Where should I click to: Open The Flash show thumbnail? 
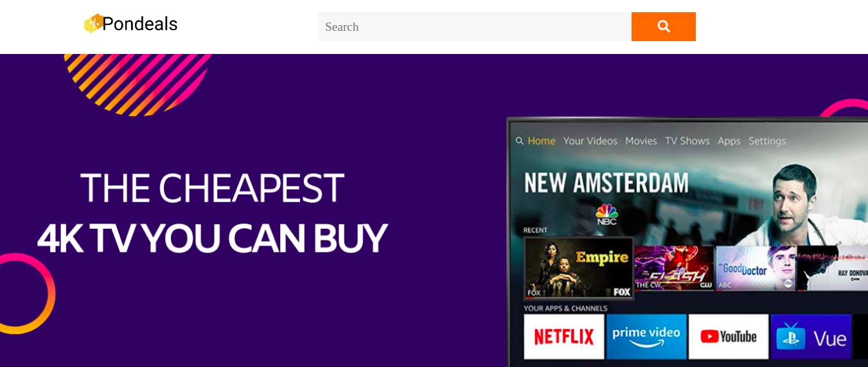click(674, 268)
